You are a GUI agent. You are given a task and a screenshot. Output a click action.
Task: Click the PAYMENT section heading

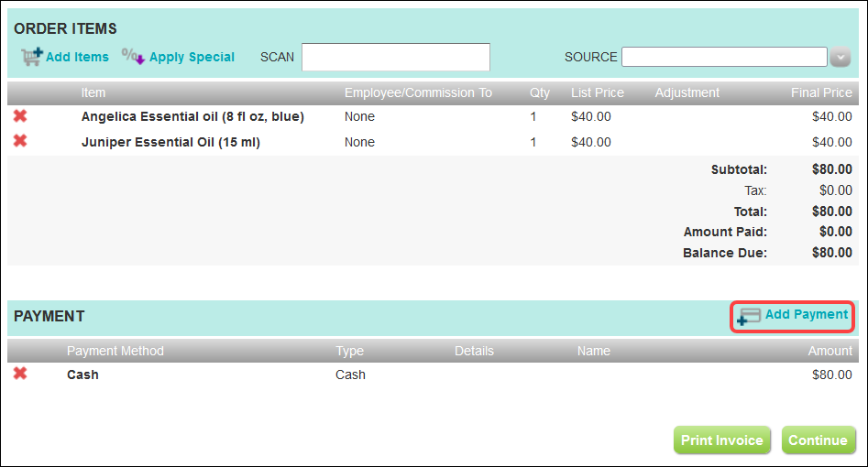point(49,317)
